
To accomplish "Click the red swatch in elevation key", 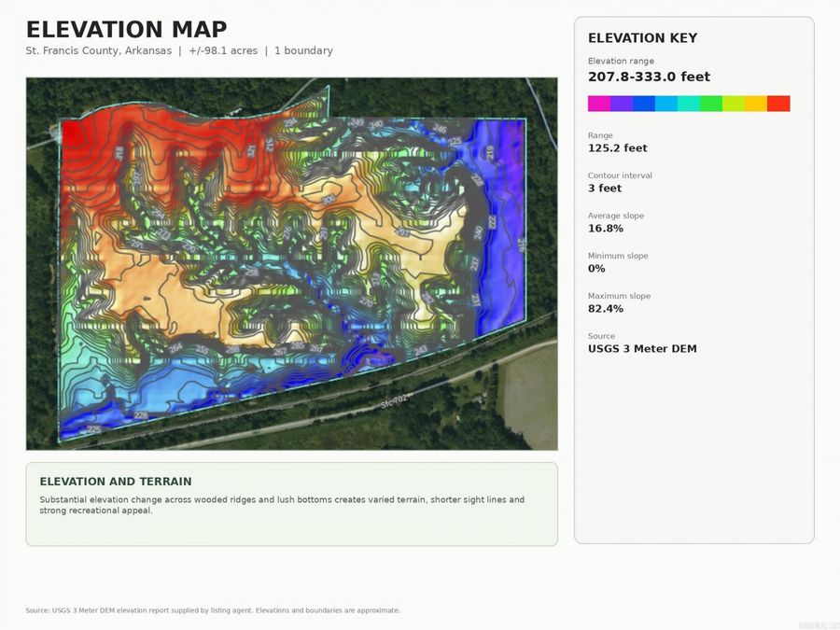I will coord(779,104).
